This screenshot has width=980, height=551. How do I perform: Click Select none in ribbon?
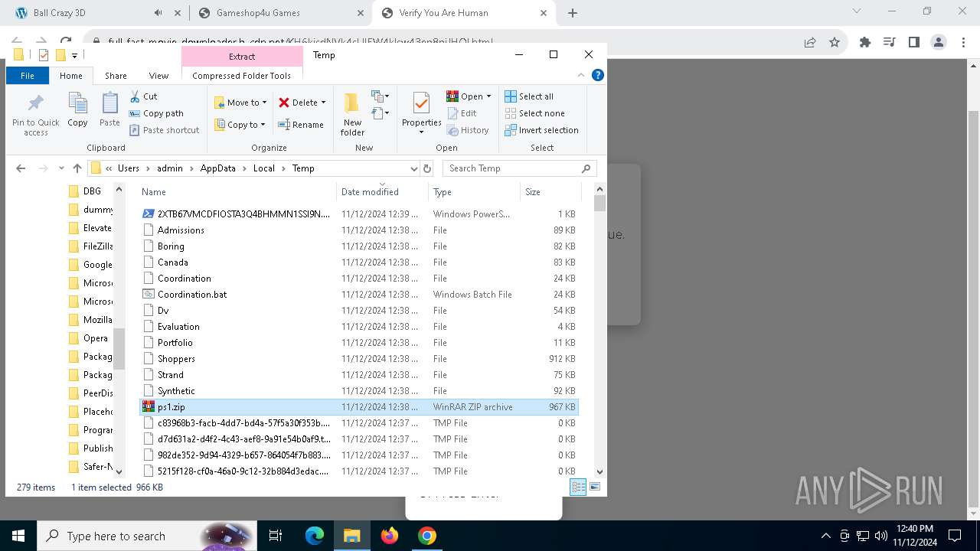[x=534, y=113]
